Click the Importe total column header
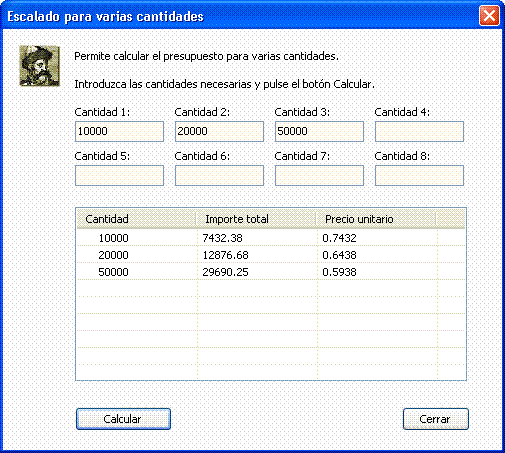 pyautogui.click(x=256, y=219)
